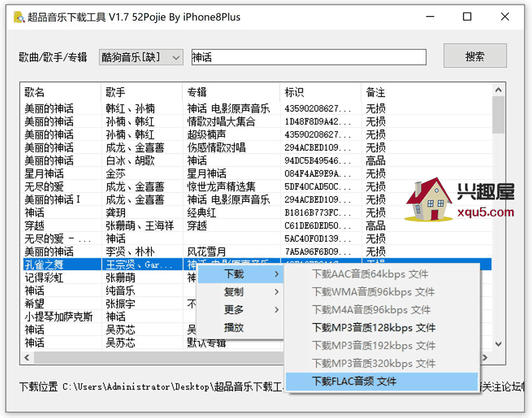Screen dimensions: 532x418
Task: Click the app icon in title bar
Action: [x=19, y=17]
